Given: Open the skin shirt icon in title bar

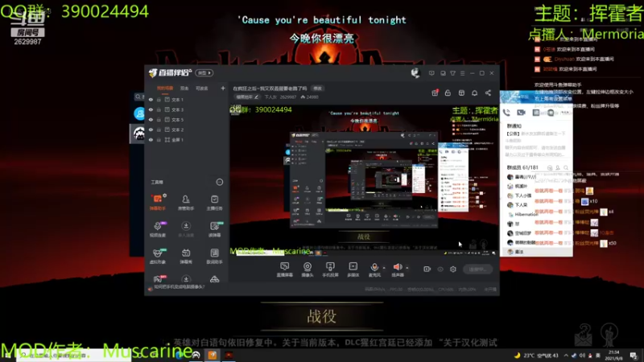Looking at the screenshot, I should pos(452,73).
